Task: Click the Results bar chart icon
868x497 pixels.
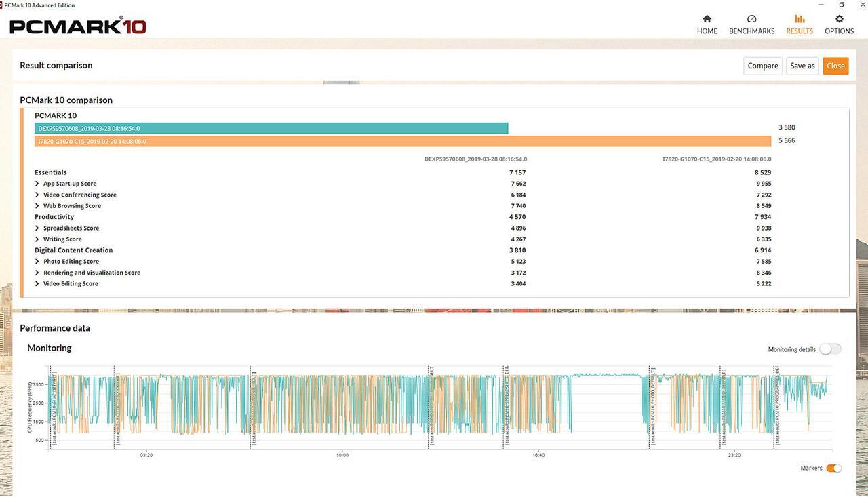Action: click(800, 19)
